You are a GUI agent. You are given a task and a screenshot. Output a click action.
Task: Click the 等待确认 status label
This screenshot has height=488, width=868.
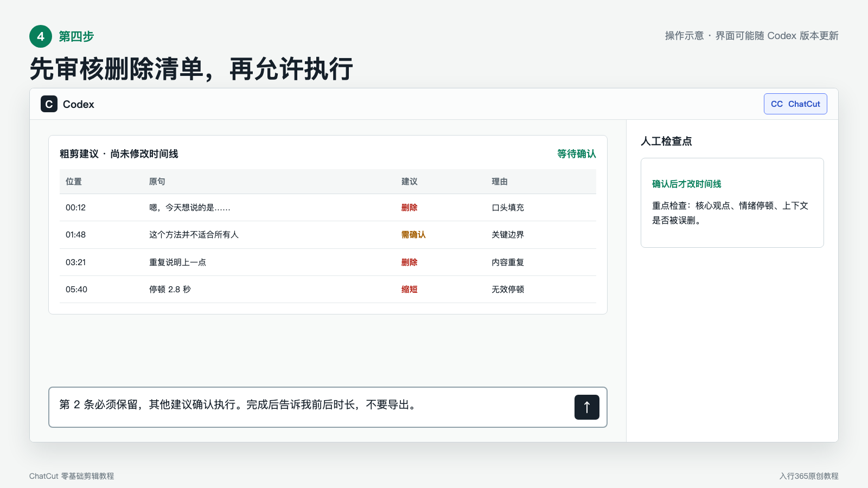point(576,154)
